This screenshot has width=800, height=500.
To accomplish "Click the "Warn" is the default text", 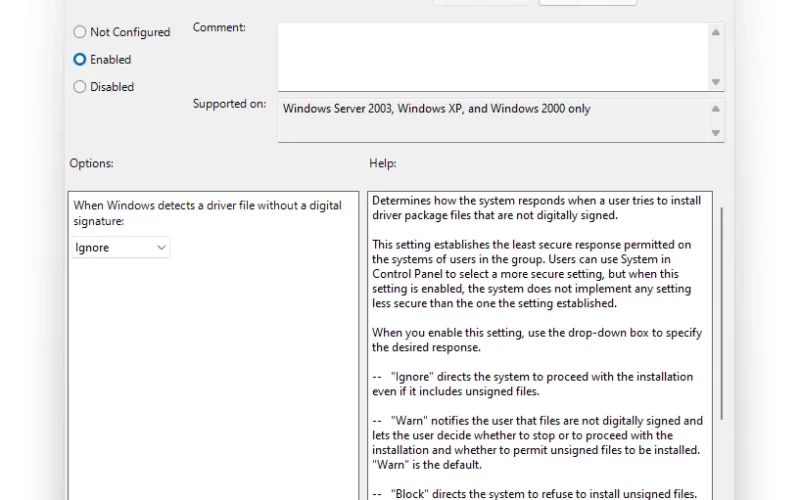I will point(427,465).
